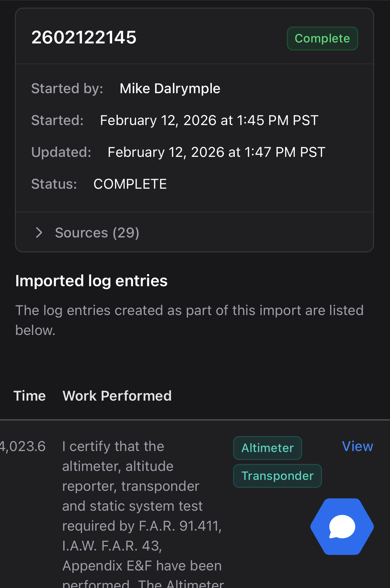The height and width of the screenshot is (588, 390).
Task: Open the messenger icon at bottom right
Action: coord(342,526)
